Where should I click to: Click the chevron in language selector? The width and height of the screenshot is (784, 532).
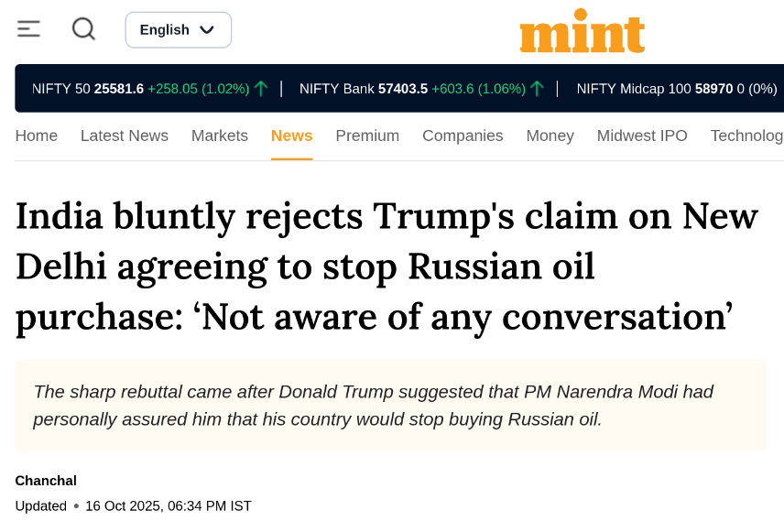207,30
